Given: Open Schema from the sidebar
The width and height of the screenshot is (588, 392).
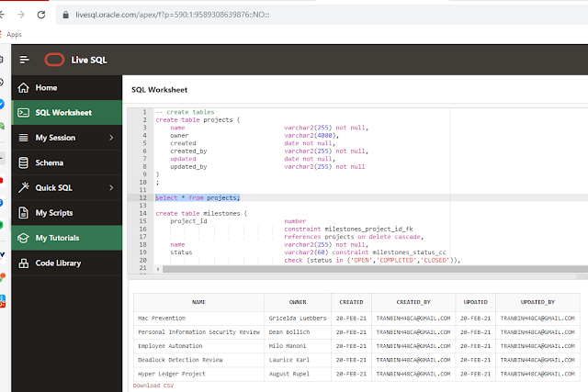Looking at the screenshot, I should pyautogui.click(x=67, y=162).
